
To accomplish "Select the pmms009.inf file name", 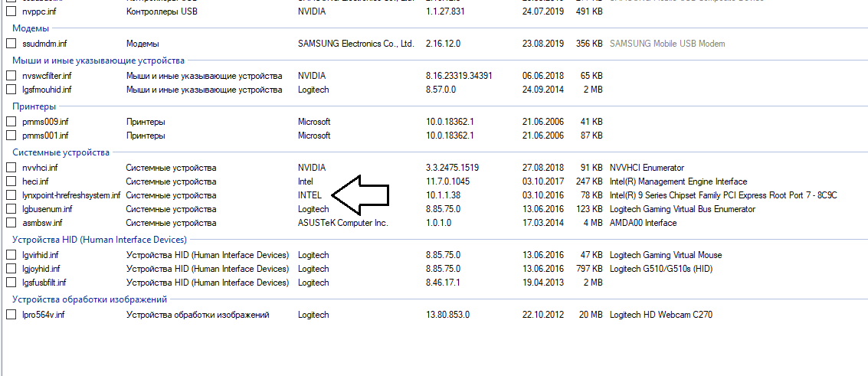I will (x=45, y=122).
